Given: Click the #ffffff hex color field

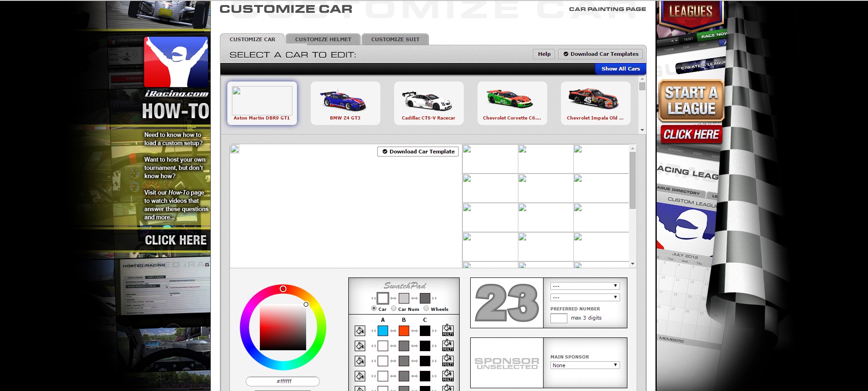Looking at the screenshot, I should 283,381.
